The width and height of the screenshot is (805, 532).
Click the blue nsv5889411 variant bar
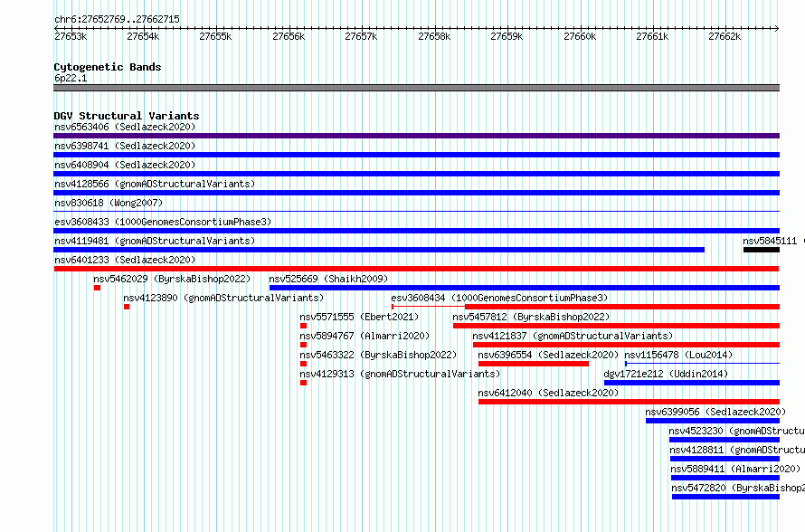[724, 478]
